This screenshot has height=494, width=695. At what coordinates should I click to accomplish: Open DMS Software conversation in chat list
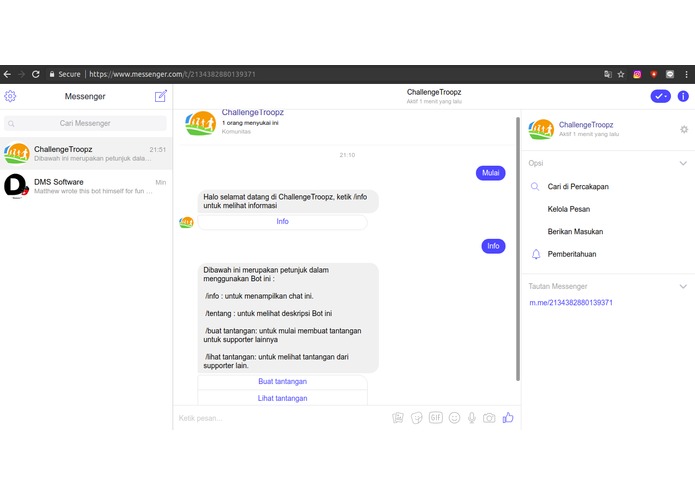[86, 186]
